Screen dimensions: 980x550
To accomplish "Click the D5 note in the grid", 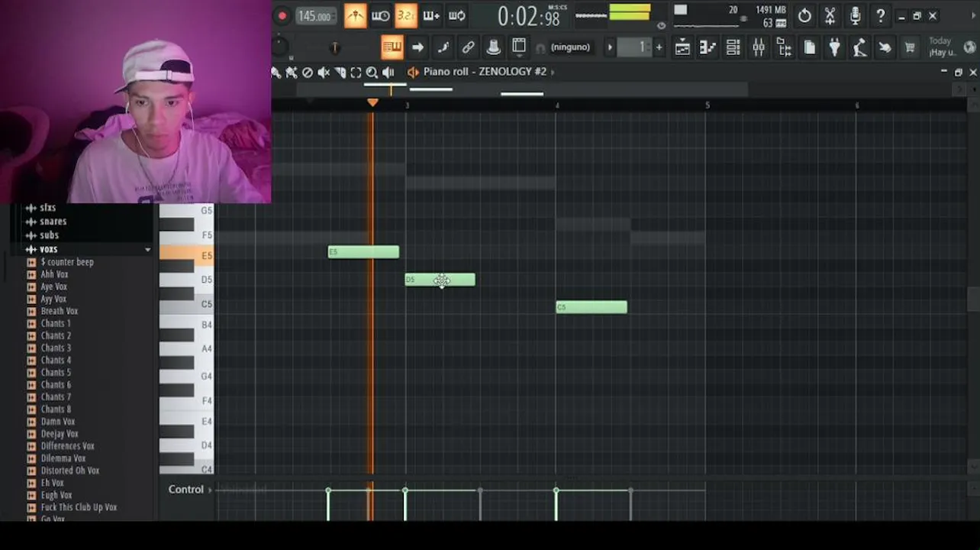I will (440, 280).
